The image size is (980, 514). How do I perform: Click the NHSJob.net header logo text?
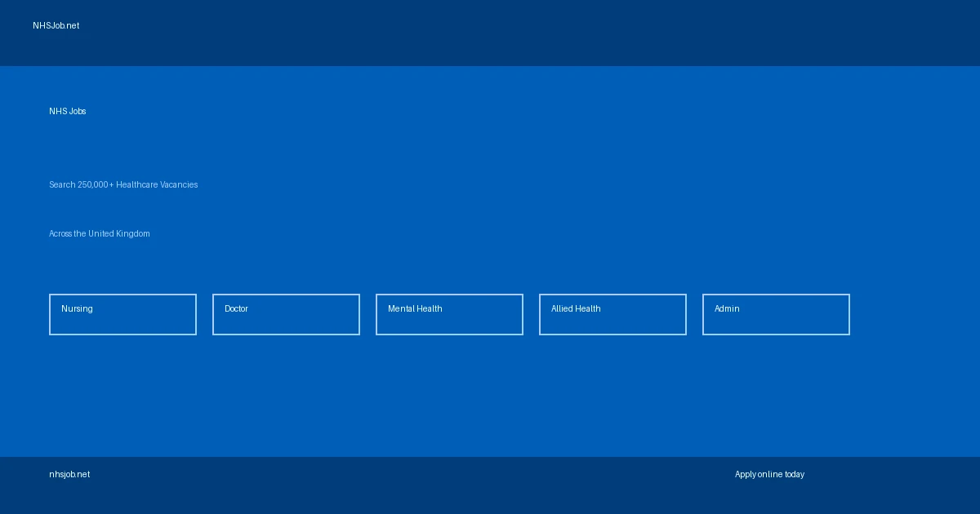click(x=56, y=25)
